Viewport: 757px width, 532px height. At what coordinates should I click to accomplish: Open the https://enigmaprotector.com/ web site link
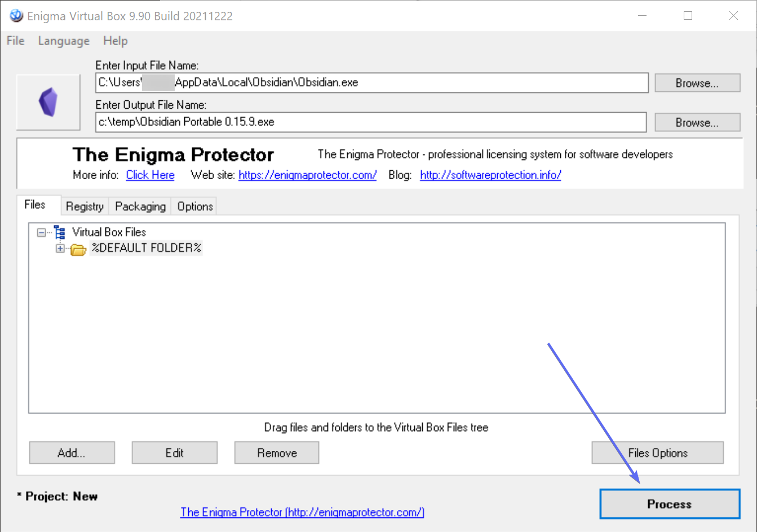click(x=308, y=175)
